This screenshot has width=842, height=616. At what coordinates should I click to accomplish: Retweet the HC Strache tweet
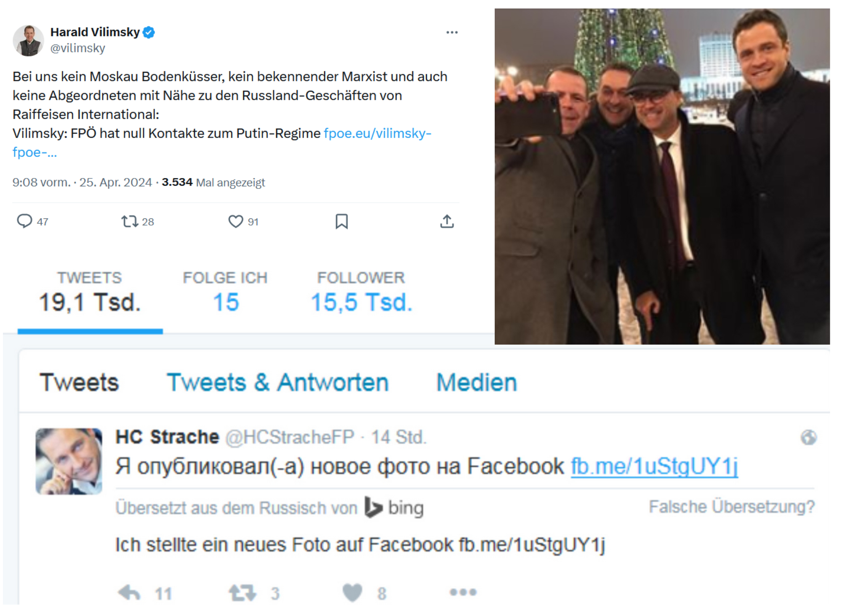click(242, 593)
